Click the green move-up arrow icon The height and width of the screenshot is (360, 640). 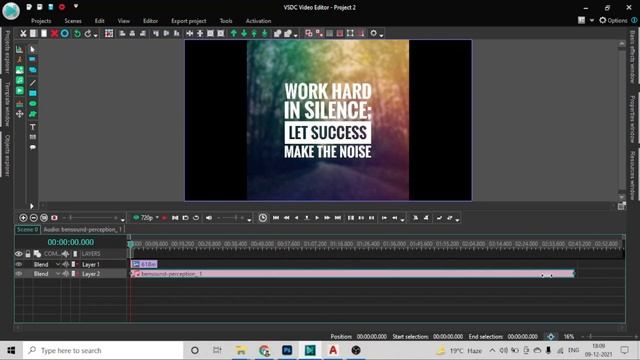pos(233,33)
